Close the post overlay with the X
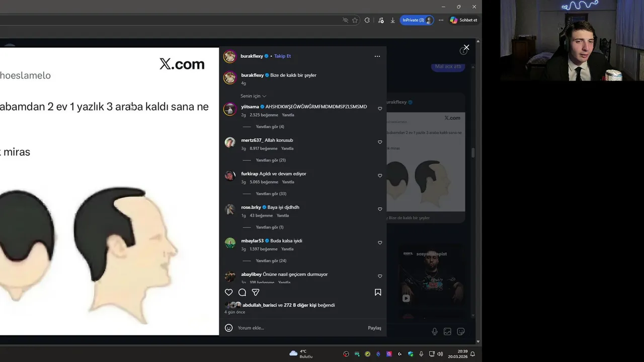This screenshot has height=362, width=644. 466,47
